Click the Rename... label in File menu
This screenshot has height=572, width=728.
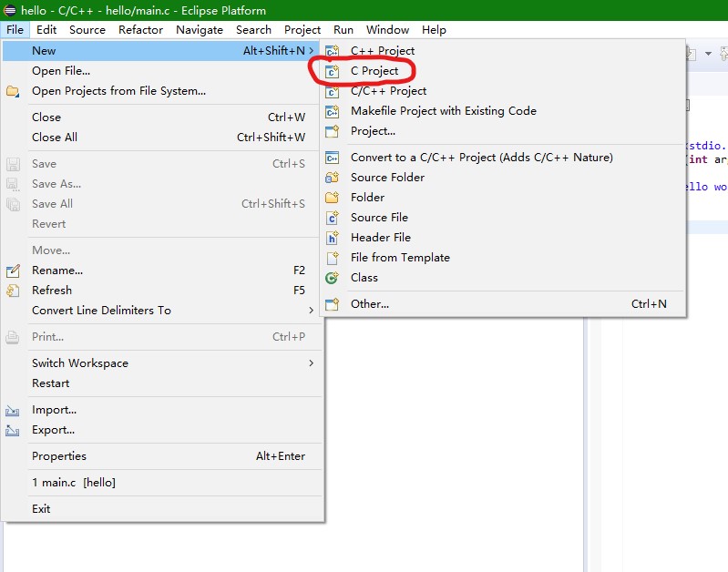57,271
